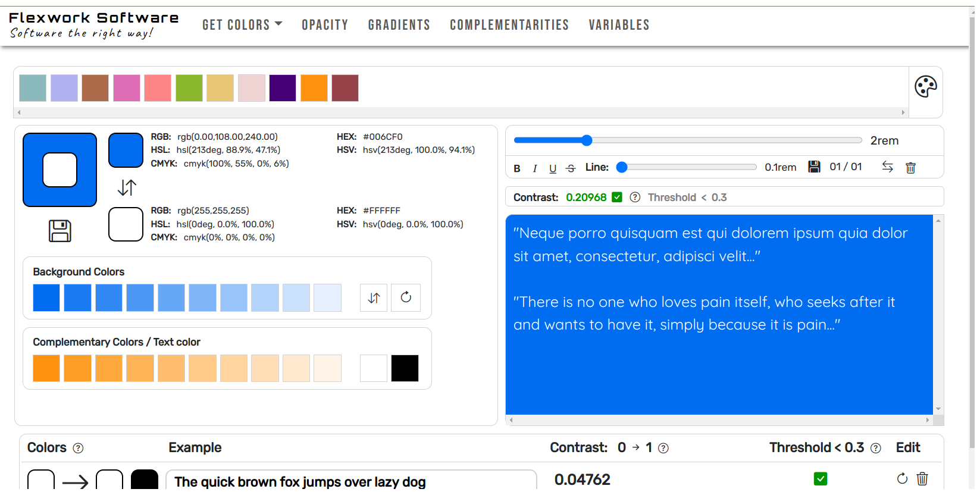This screenshot has width=980, height=492.
Task: Click the blue background color box
Action: (126, 150)
